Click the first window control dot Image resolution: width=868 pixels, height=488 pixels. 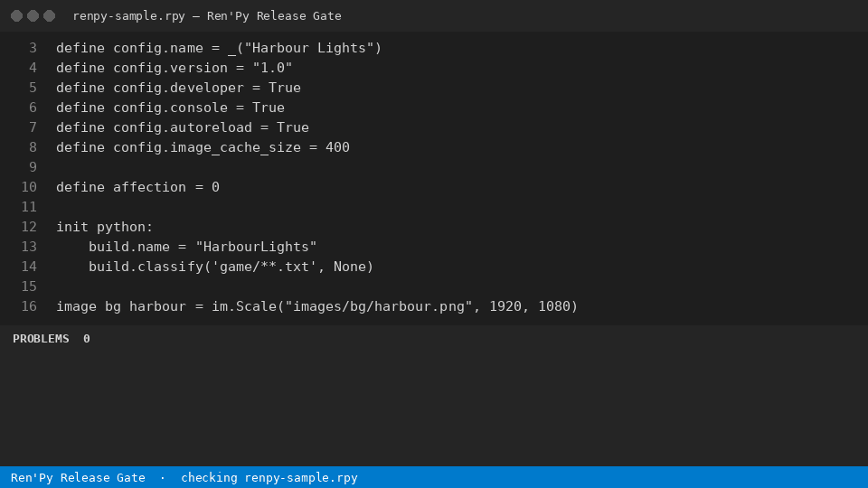click(16, 16)
